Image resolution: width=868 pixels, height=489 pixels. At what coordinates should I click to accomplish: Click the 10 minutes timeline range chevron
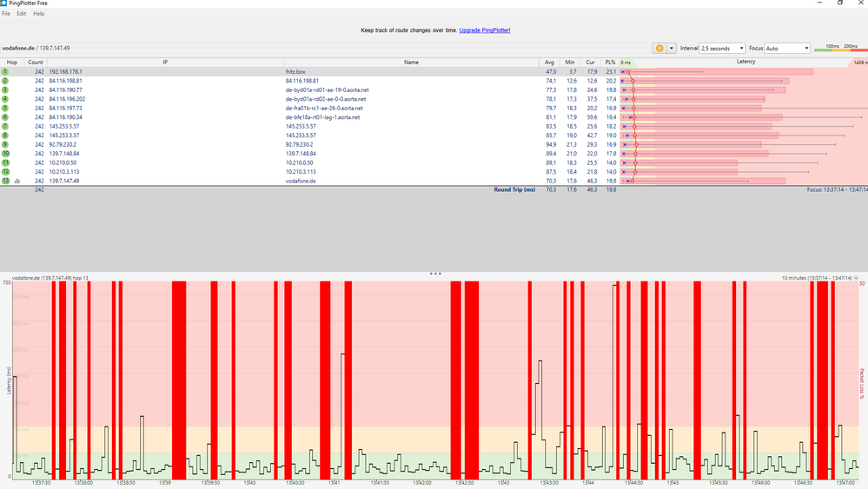click(857, 278)
